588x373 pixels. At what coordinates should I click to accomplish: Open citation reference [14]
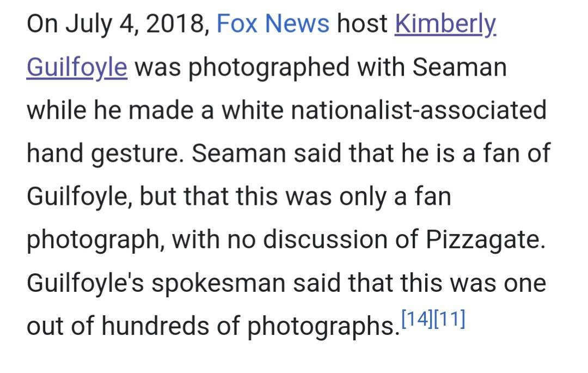[x=417, y=319]
